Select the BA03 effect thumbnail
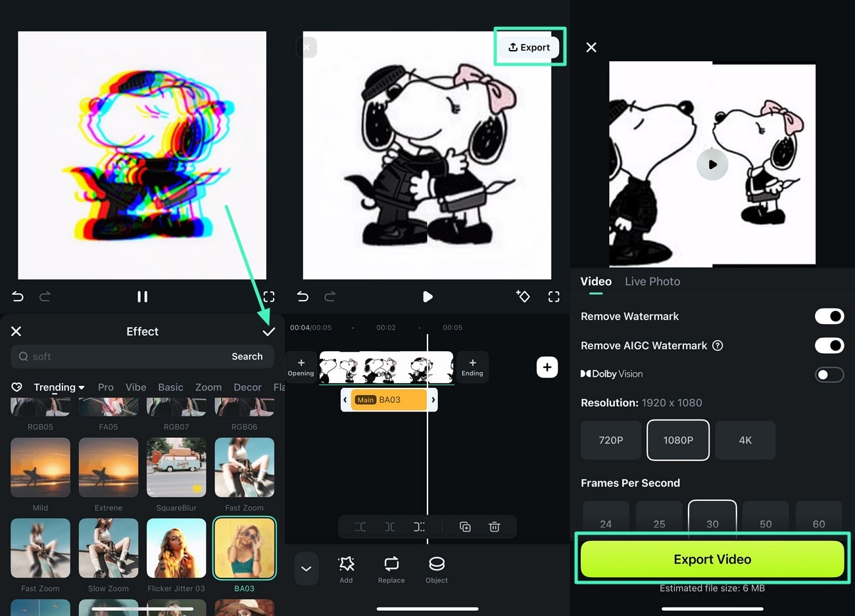 244,548
